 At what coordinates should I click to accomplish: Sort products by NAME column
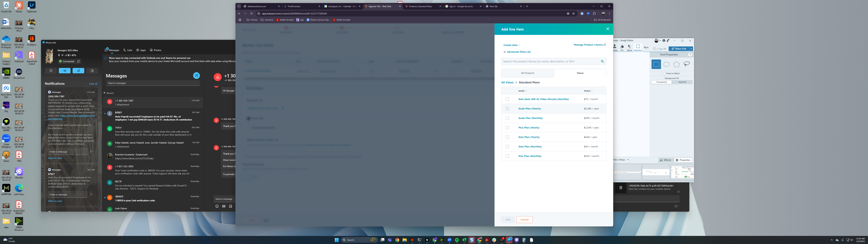tap(523, 91)
